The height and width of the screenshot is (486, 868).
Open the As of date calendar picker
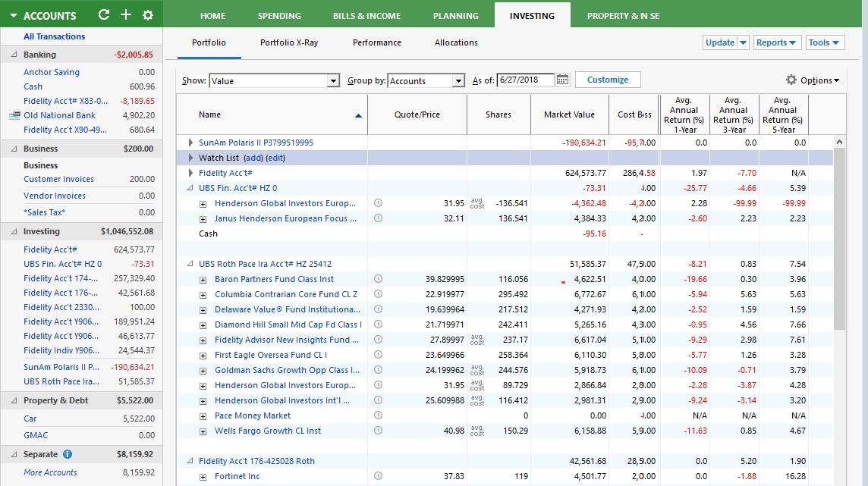[x=562, y=80]
